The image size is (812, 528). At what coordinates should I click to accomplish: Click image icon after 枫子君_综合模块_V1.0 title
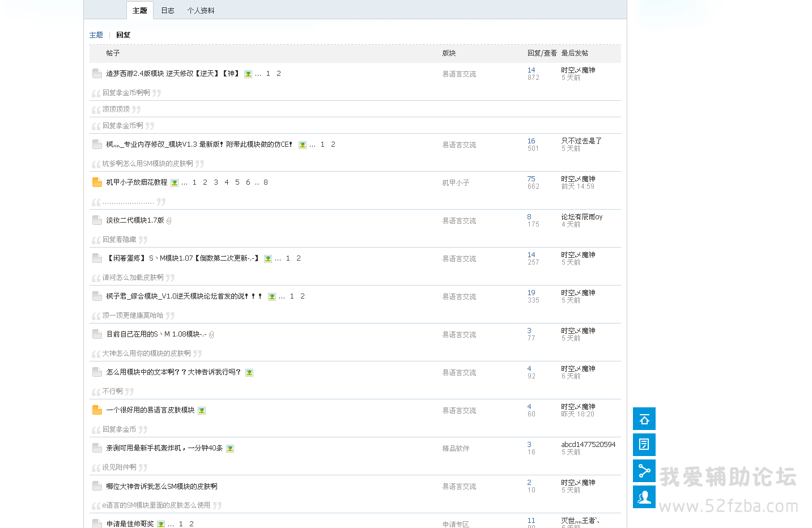272,297
